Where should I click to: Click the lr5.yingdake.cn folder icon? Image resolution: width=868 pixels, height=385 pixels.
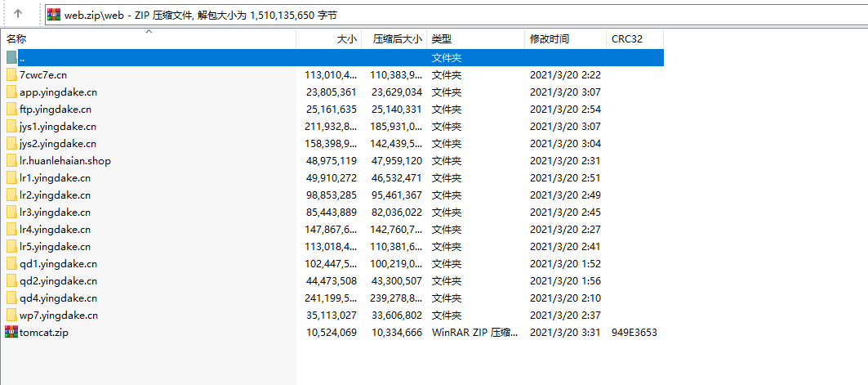pyautogui.click(x=11, y=247)
